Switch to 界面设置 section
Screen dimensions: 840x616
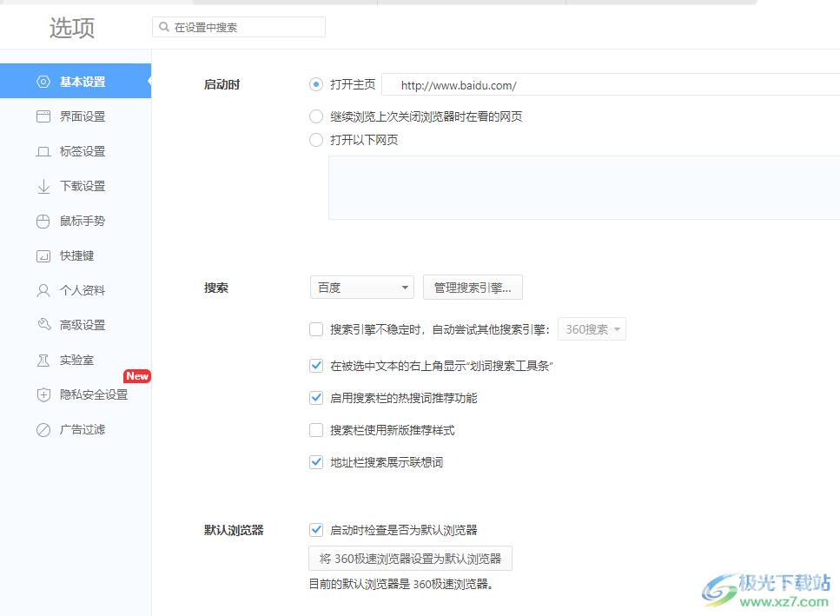pos(76,116)
